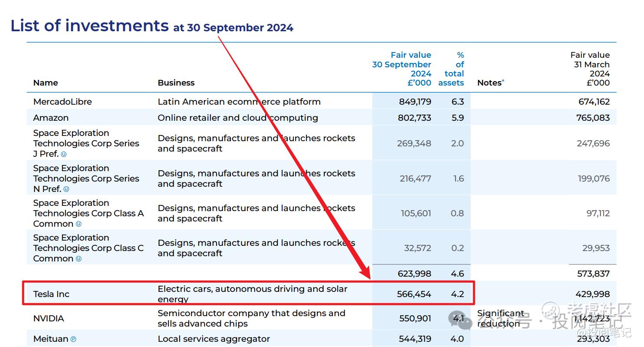Screen dimensions: 644x347
Task: Select Series J Pref. fair value 269,348
Action: click(414, 143)
